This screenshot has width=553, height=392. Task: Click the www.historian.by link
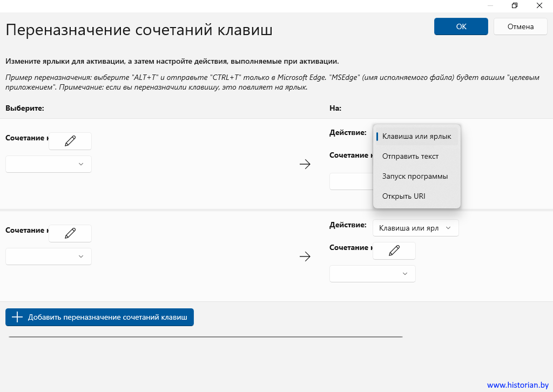517,385
